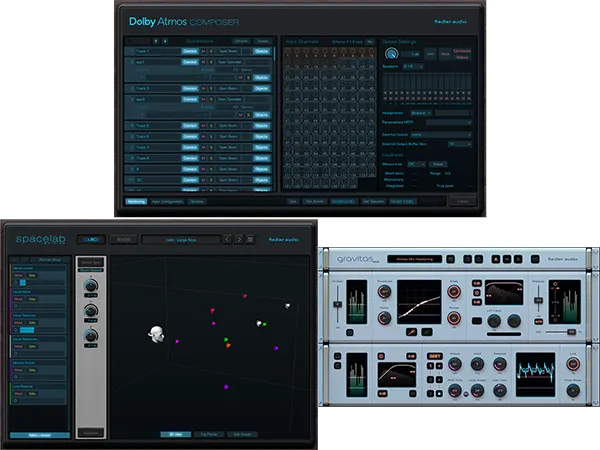Select the orange curve mode button under Gravitas graph
This screenshot has height=450, width=600.
[x=411, y=332]
